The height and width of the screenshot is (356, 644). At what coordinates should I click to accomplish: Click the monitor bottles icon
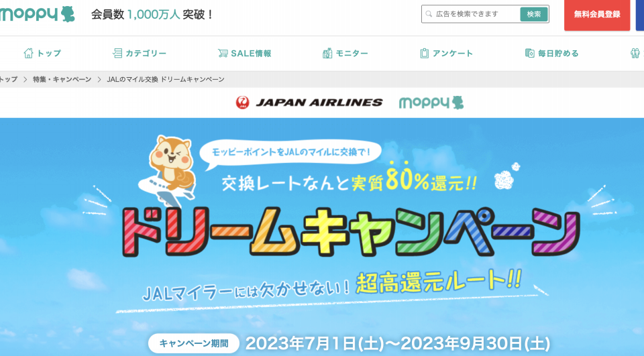tap(327, 53)
